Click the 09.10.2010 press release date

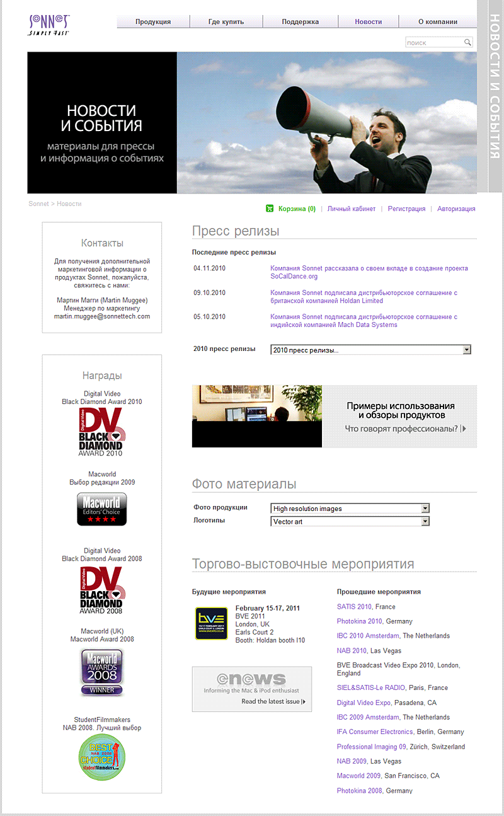tap(210, 293)
